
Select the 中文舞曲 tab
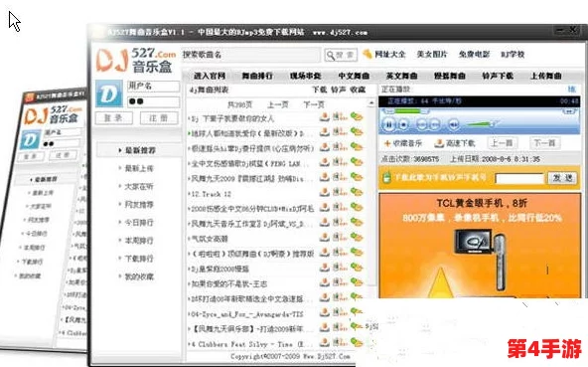pyautogui.click(x=354, y=76)
